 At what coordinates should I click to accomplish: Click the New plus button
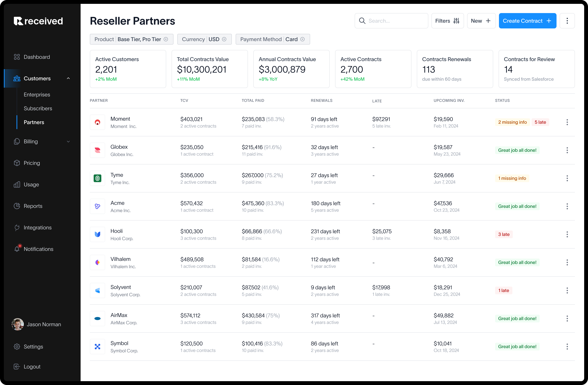tap(481, 21)
